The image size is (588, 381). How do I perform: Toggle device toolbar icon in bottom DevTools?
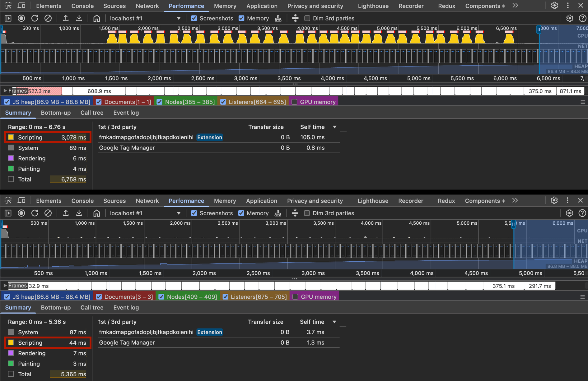pos(21,200)
